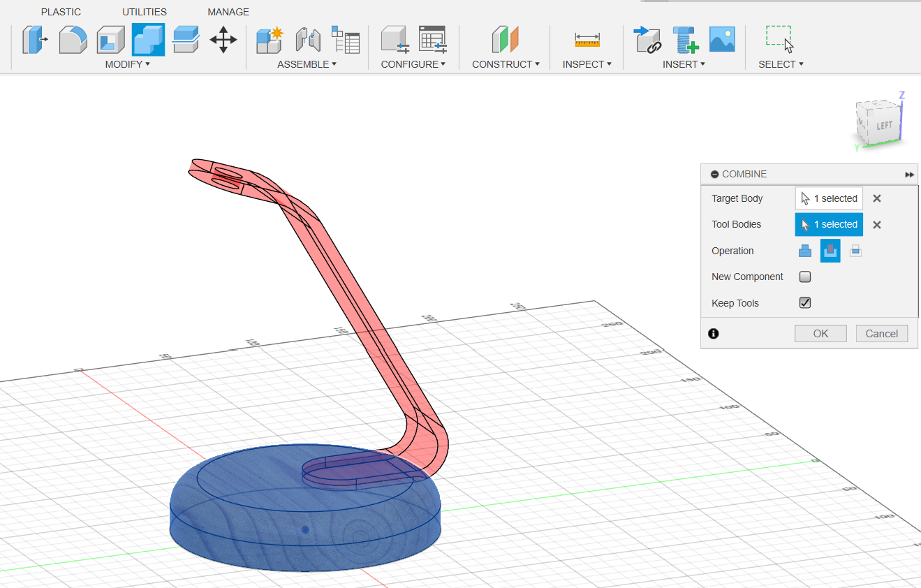921x588 pixels.
Task: Choose the Intersect operation icon
Action: pyautogui.click(x=855, y=251)
